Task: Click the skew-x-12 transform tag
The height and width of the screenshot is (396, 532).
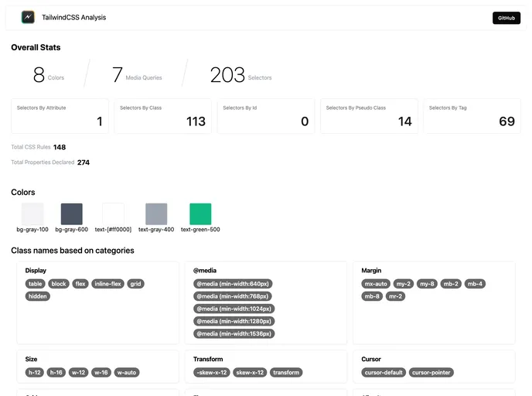Action: (x=250, y=372)
